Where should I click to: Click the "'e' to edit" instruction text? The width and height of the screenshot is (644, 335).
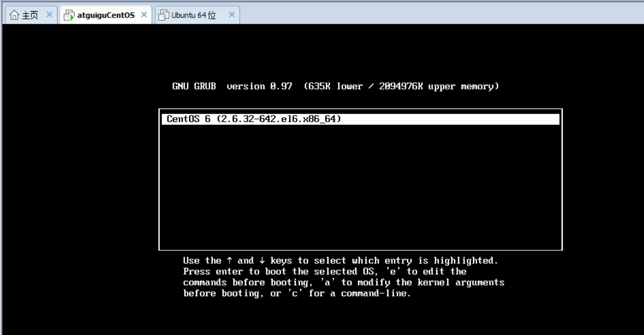[417, 272]
